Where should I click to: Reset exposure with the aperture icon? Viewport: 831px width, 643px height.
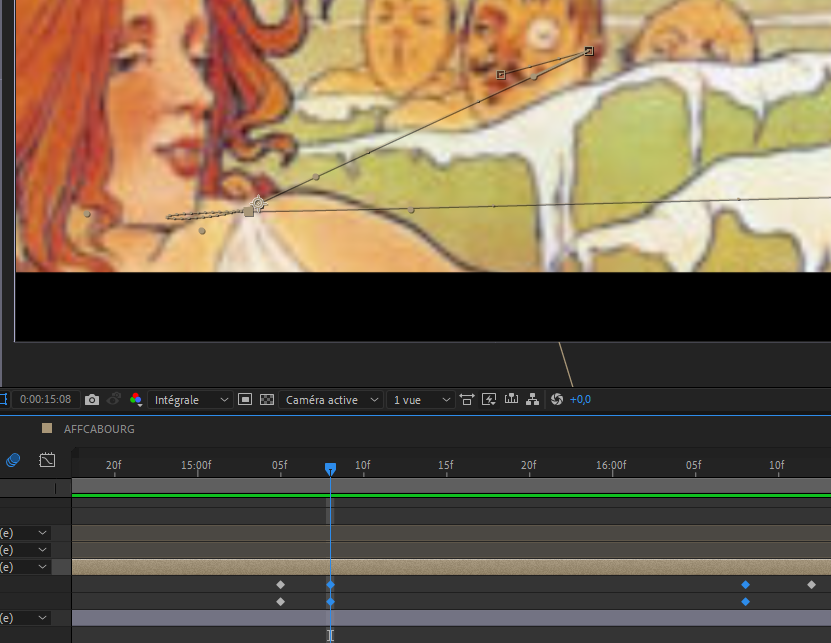pos(556,399)
